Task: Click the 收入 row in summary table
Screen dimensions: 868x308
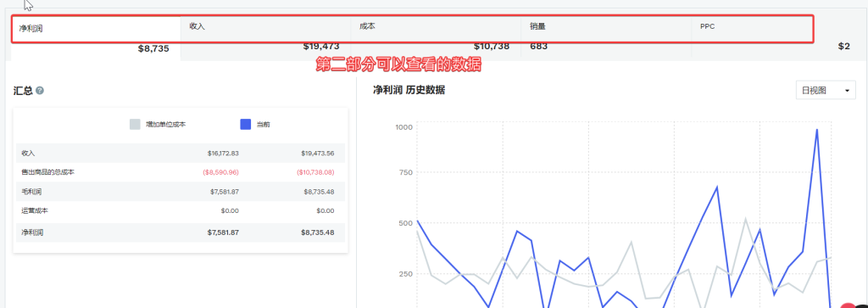Action: (x=181, y=153)
